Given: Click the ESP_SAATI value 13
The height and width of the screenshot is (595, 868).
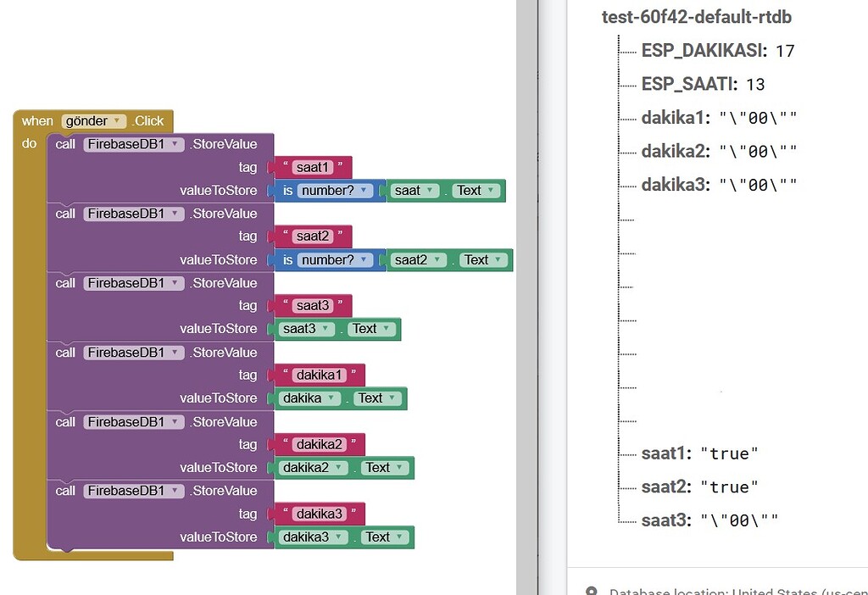Looking at the screenshot, I should [755, 84].
